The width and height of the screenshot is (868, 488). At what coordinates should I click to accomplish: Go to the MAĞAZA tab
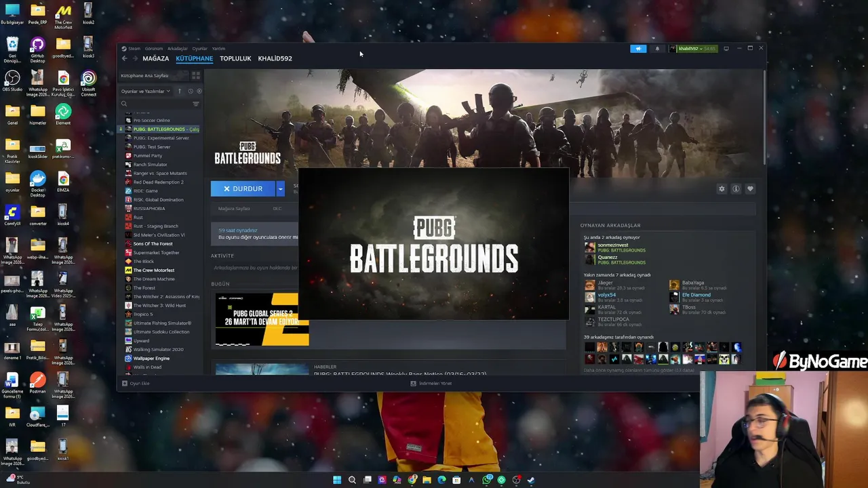(x=155, y=58)
